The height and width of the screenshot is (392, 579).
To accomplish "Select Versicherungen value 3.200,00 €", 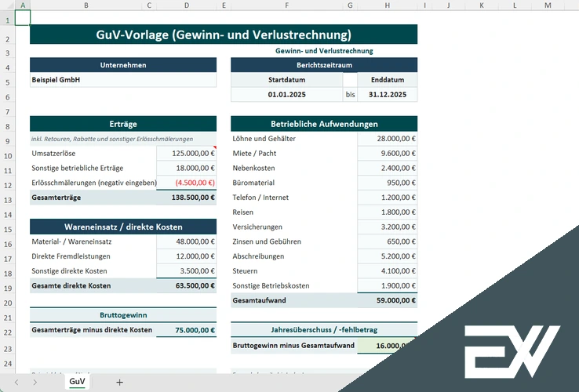I will 388,227.
